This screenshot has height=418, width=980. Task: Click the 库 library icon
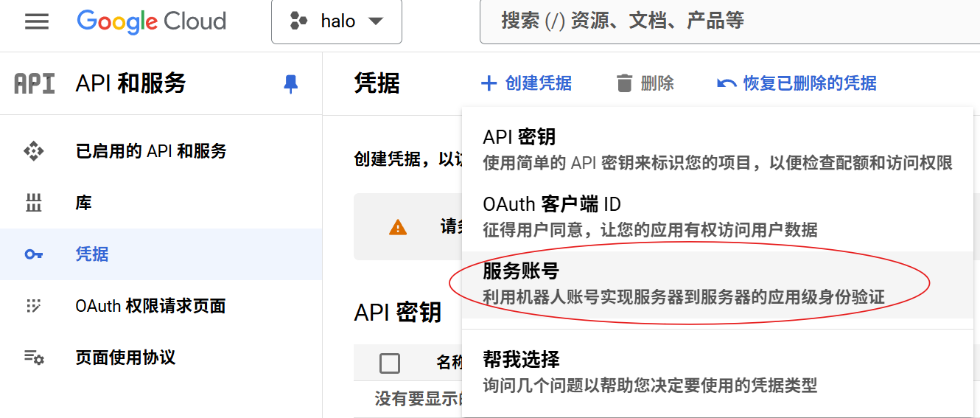34,203
